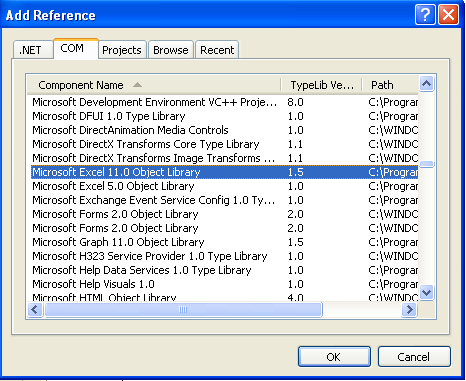Select Microsoft DirectAnimation Media Controls
Image resolution: width=466 pixels, height=381 pixels.
[224, 130]
